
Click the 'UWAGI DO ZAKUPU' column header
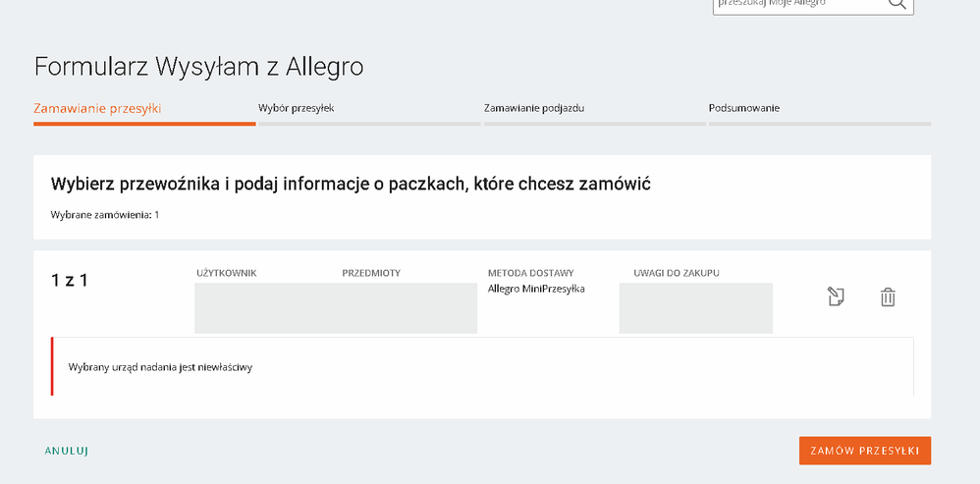pos(678,273)
